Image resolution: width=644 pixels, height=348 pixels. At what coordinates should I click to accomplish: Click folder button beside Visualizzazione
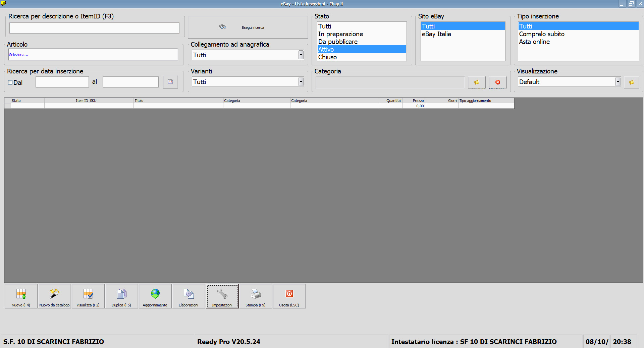pos(632,82)
